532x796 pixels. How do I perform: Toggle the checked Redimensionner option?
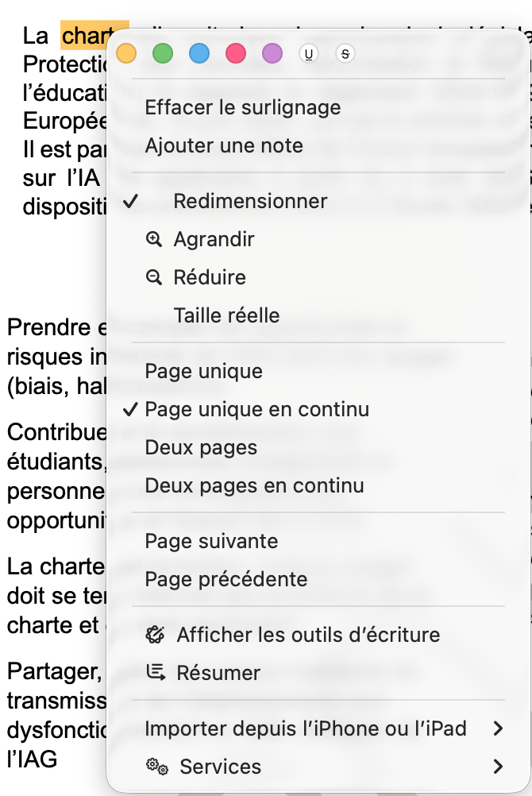tap(250, 201)
